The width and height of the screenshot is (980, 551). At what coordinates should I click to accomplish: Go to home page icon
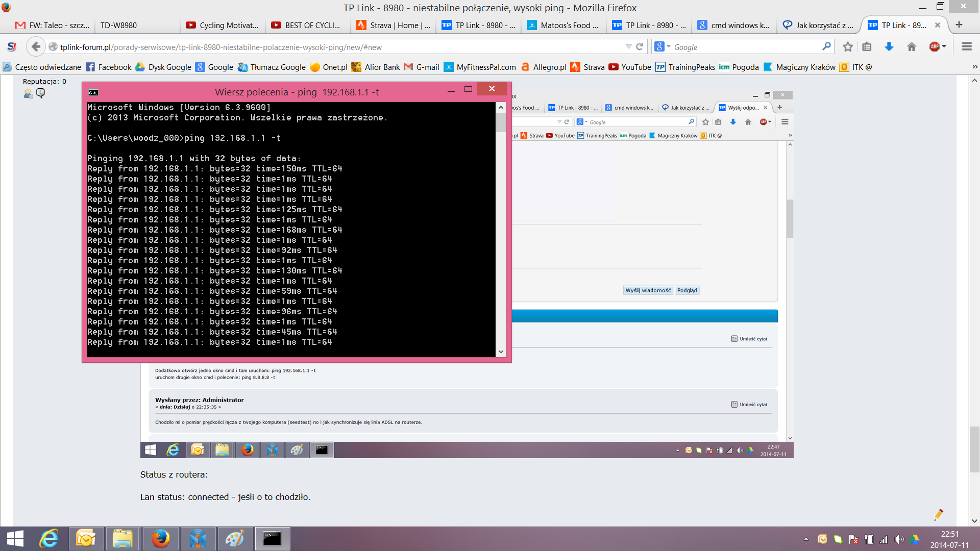pyautogui.click(x=912, y=47)
